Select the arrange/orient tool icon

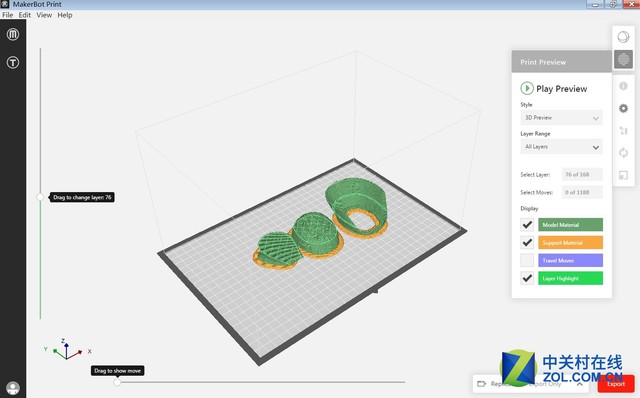623,131
